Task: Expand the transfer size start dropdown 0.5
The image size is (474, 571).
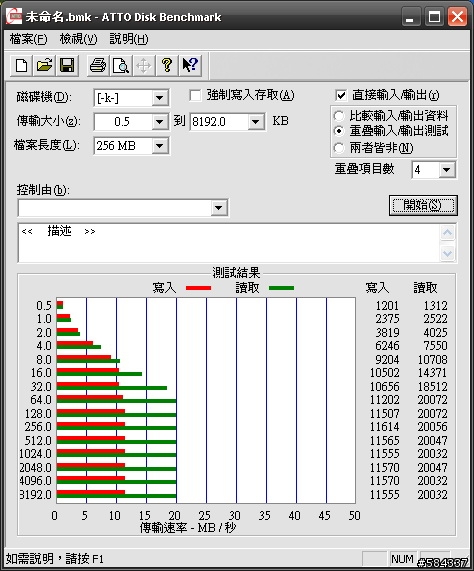Action: (159, 122)
